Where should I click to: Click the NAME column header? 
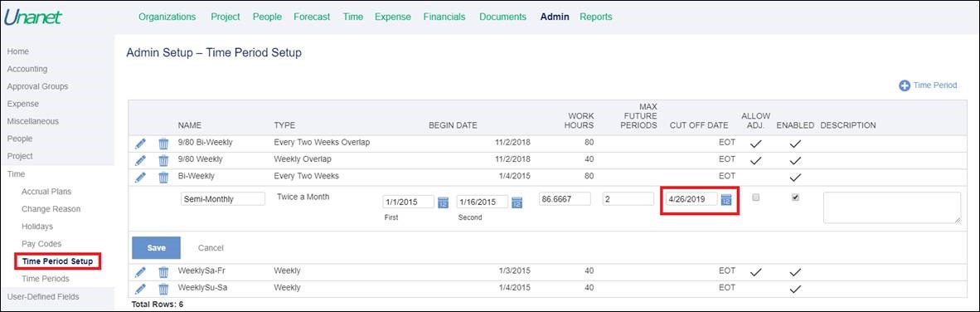point(190,125)
